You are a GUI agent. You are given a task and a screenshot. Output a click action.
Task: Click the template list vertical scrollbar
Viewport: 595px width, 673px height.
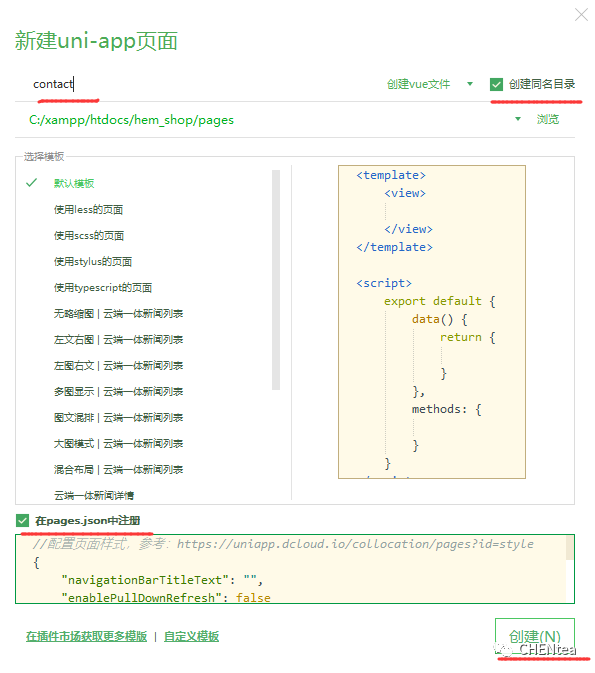coord(276,280)
